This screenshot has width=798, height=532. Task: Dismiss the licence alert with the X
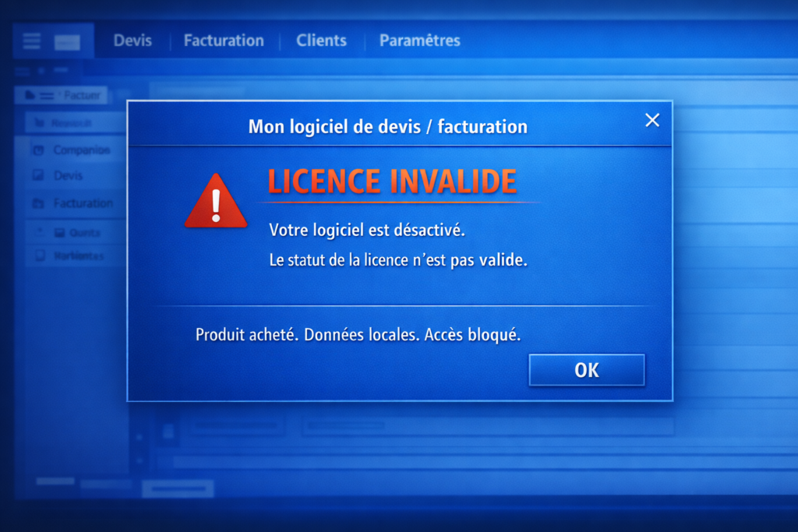coord(652,120)
